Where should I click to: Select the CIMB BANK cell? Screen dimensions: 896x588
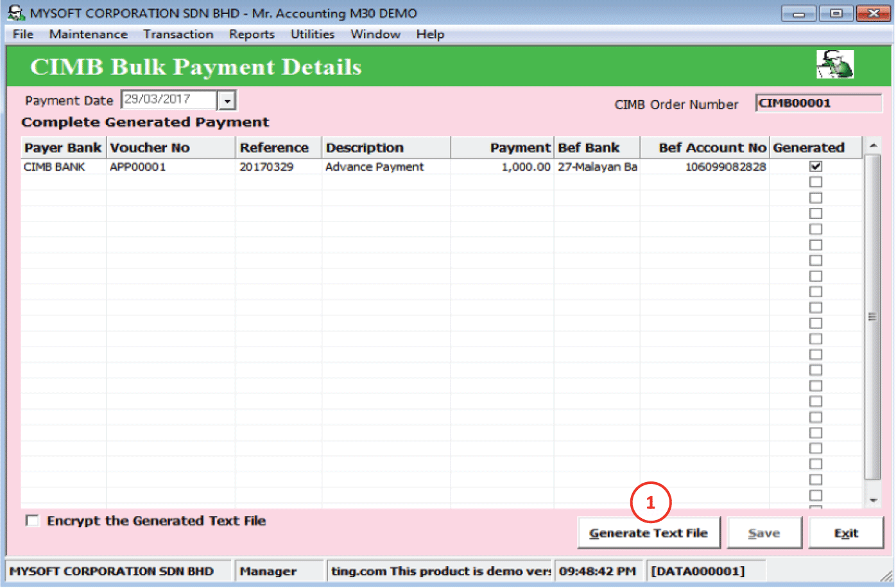click(x=64, y=167)
